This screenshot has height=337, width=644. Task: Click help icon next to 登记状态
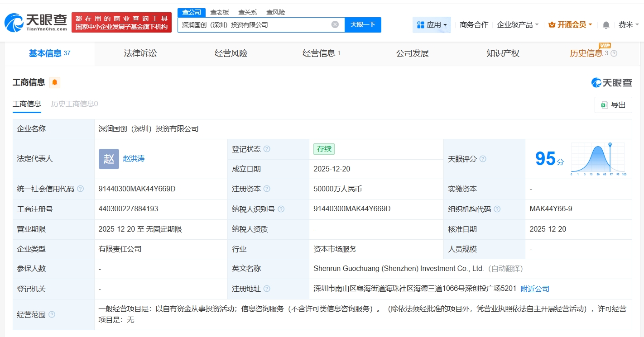[x=267, y=149]
